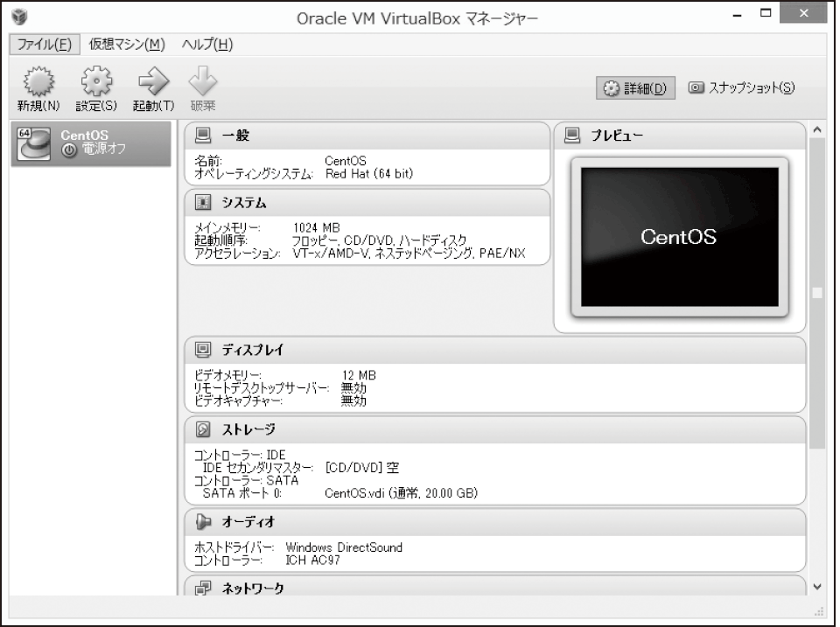Open the 仮想マシン(M) menu
840x627 pixels.
coord(127,45)
